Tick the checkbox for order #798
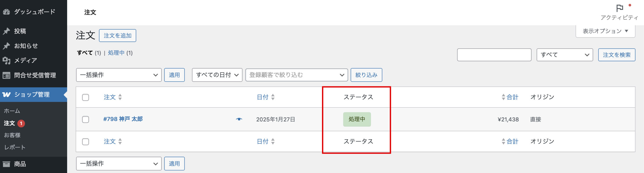 [86, 119]
